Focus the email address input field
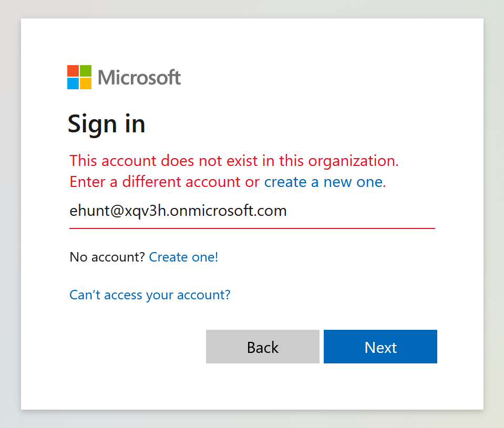This screenshot has width=504, height=428. [252, 212]
